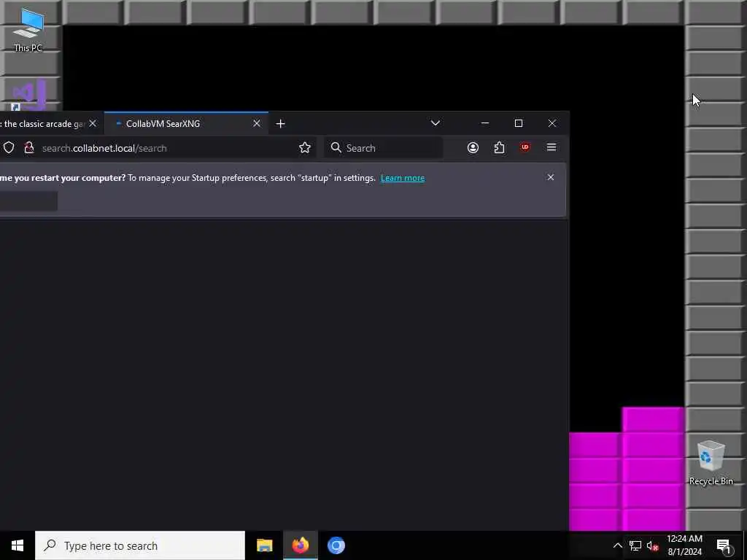The height and width of the screenshot is (560, 747).
Task: Close the CollabVM SearXNG tab
Action: point(257,123)
